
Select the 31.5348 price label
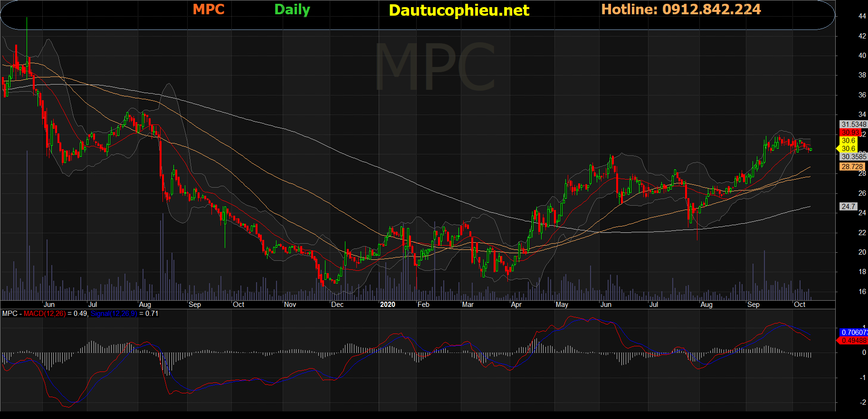pos(854,124)
